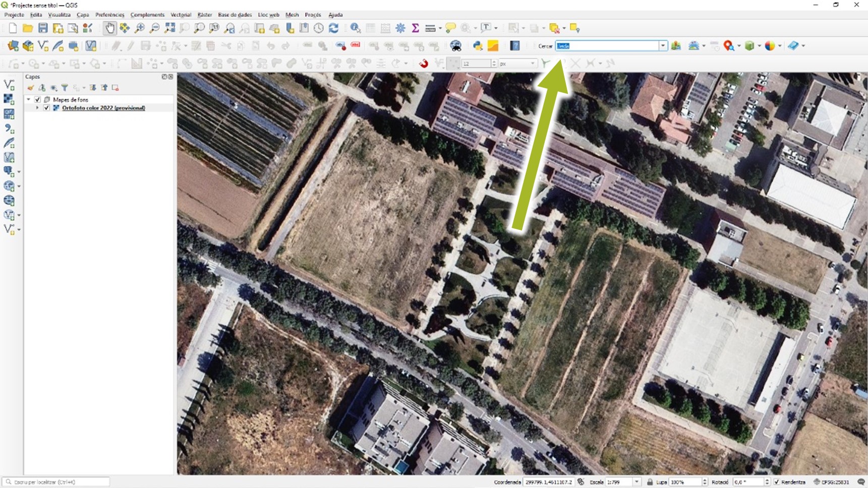Select the Identify Features tool
Image resolution: width=868 pixels, height=488 pixels.
pyautogui.click(x=356, y=28)
